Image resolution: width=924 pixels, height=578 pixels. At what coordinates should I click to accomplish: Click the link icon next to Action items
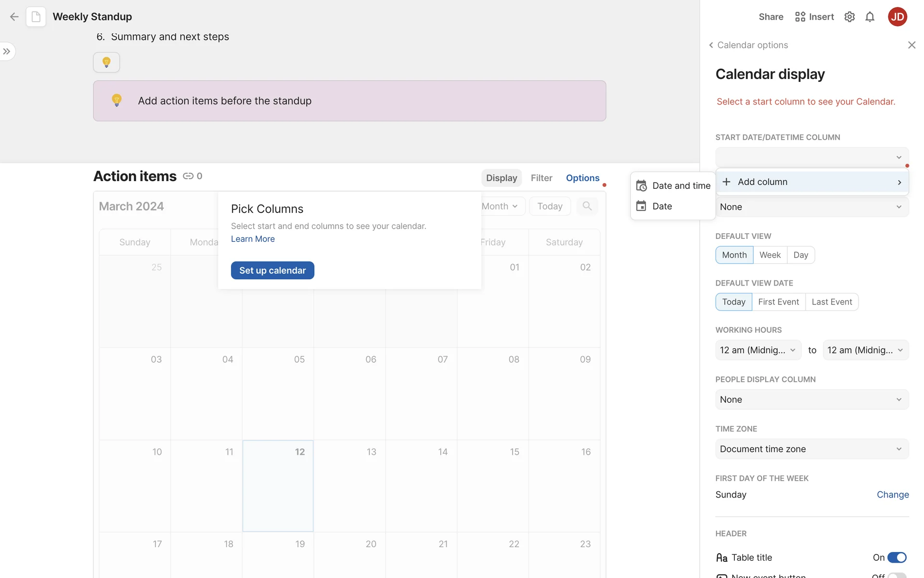(x=188, y=176)
